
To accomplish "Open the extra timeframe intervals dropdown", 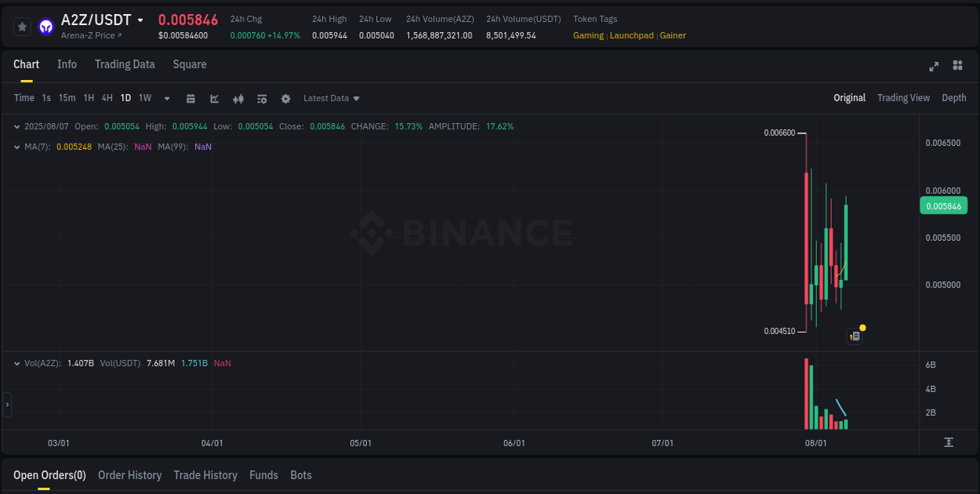I will coord(166,98).
